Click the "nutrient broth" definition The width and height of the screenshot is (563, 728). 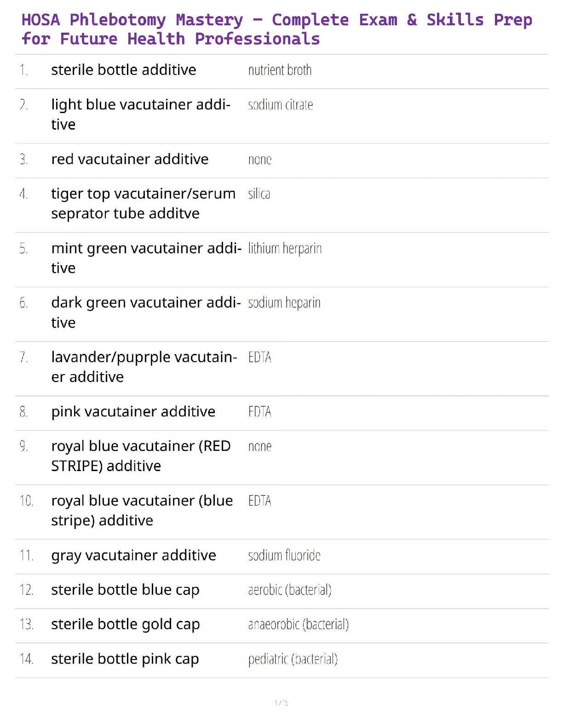[x=280, y=70]
